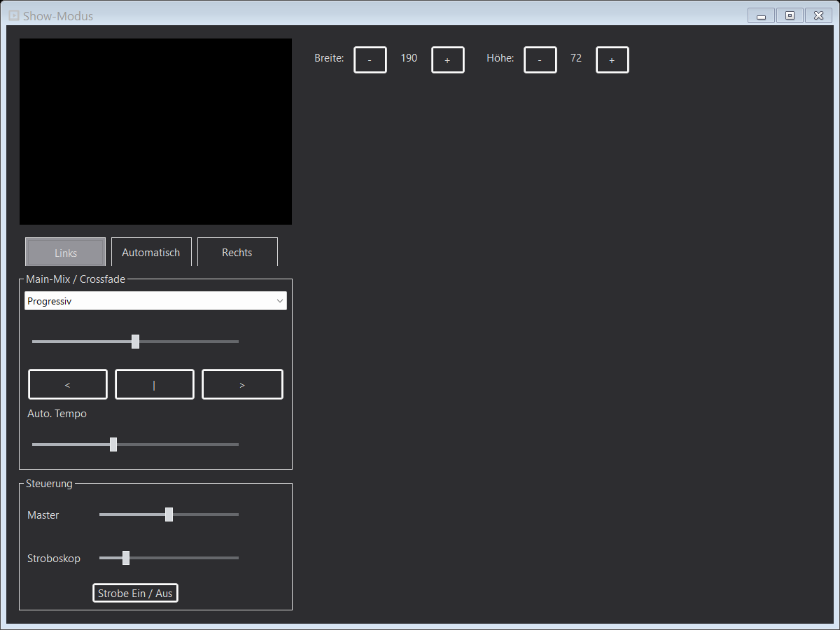
Task: Click the Master slider handle
Action: click(x=169, y=514)
